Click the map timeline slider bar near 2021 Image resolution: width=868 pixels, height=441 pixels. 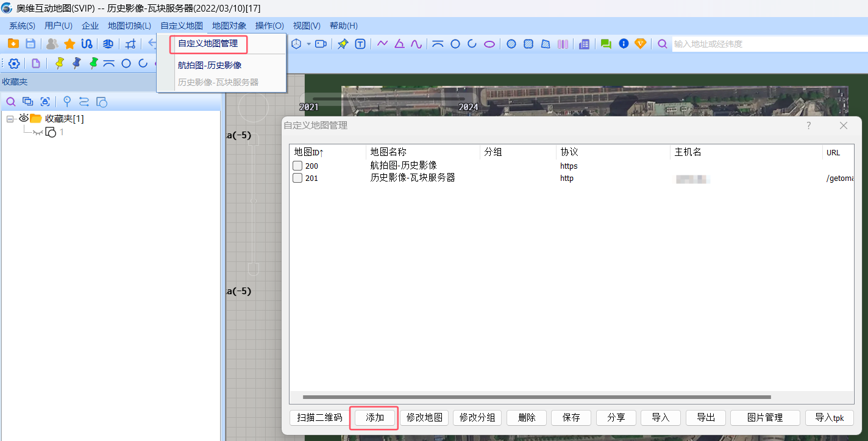click(389, 98)
